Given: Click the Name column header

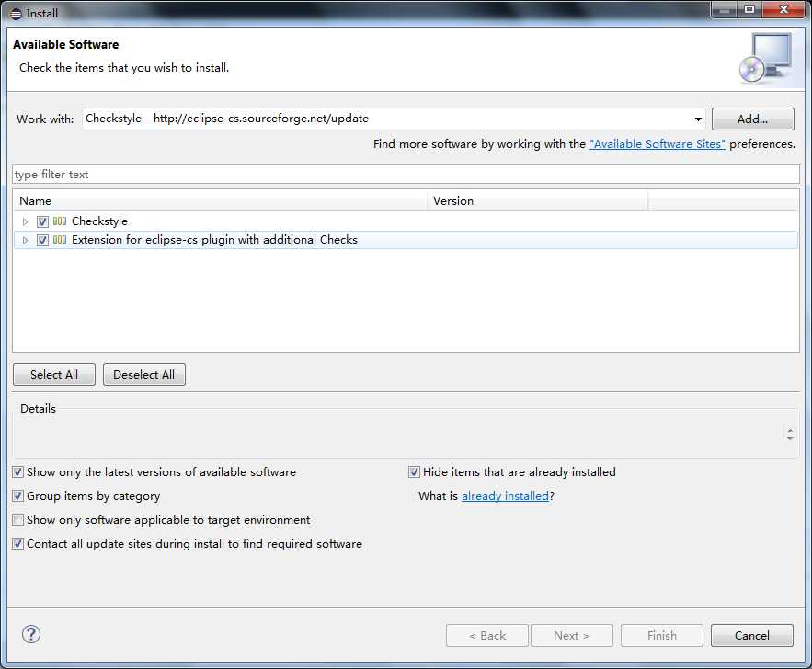Looking at the screenshot, I should coord(220,200).
